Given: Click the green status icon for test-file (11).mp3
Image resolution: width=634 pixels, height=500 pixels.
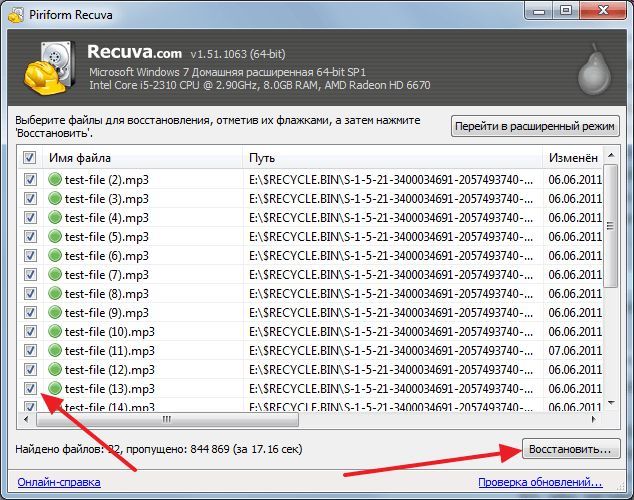Looking at the screenshot, I should click(x=55, y=350).
